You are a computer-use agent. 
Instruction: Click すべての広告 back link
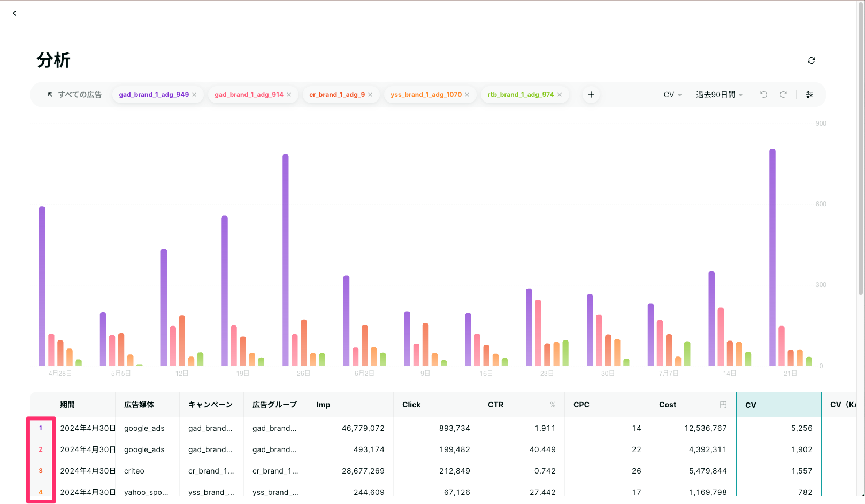74,95
